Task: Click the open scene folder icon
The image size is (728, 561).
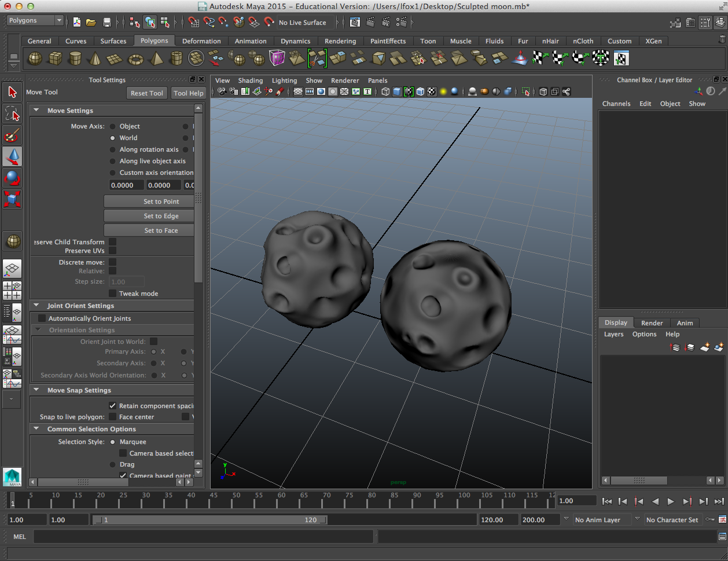Action: [x=91, y=23]
